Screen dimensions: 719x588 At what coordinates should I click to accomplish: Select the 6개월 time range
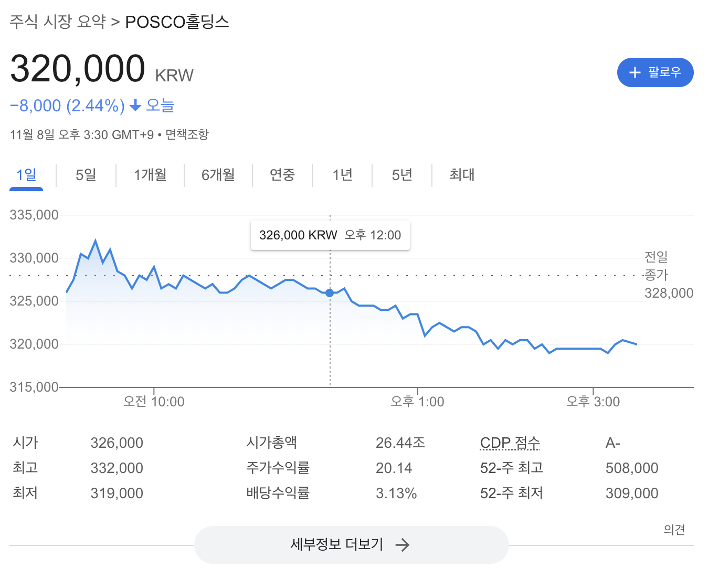point(218,175)
